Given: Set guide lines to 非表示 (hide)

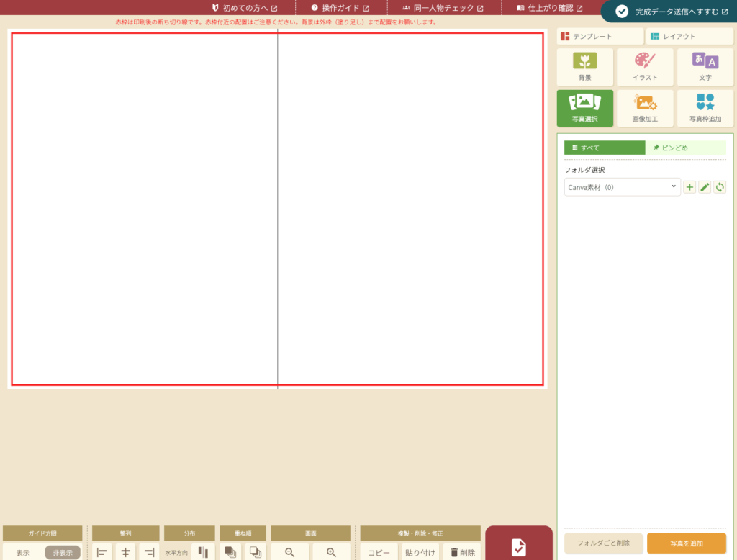Looking at the screenshot, I should [63, 553].
